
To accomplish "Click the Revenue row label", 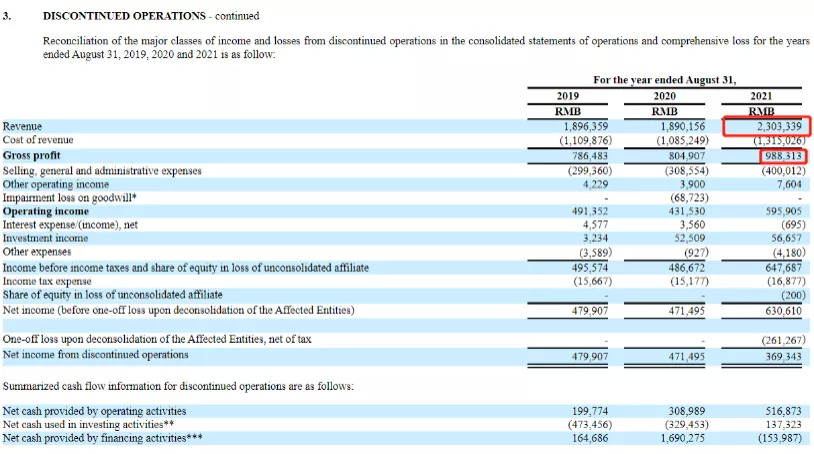I will 22,126.
